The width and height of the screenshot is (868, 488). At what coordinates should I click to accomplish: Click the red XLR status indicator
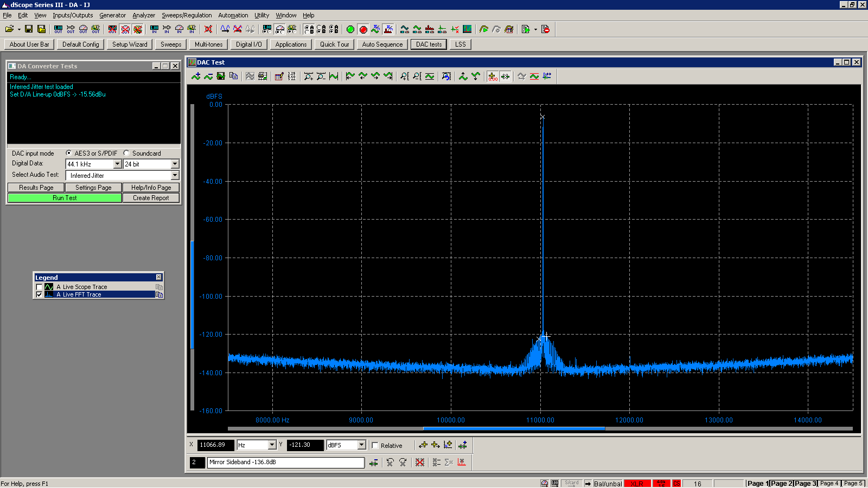pyautogui.click(x=637, y=484)
